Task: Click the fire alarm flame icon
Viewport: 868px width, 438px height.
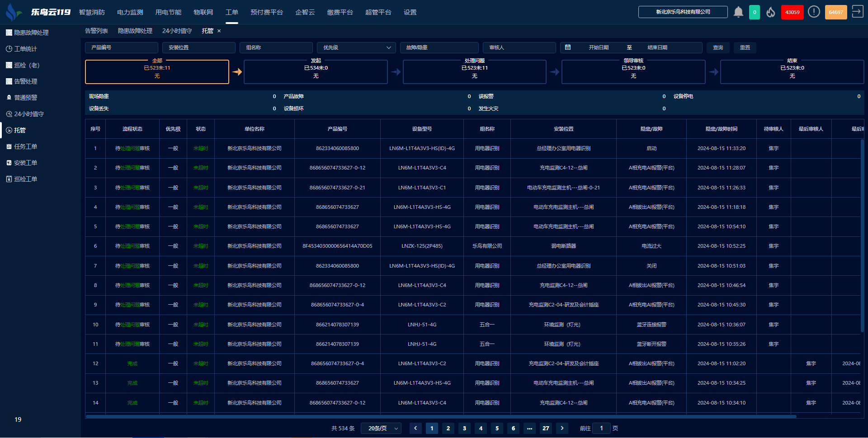Action: (x=771, y=12)
